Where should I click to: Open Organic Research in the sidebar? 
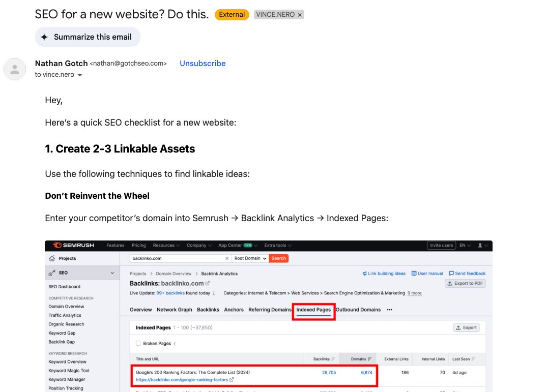pyautogui.click(x=66, y=324)
